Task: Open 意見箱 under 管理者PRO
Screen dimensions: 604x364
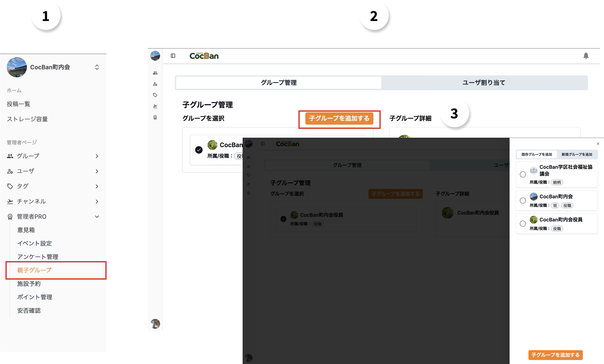Action: pos(26,230)
